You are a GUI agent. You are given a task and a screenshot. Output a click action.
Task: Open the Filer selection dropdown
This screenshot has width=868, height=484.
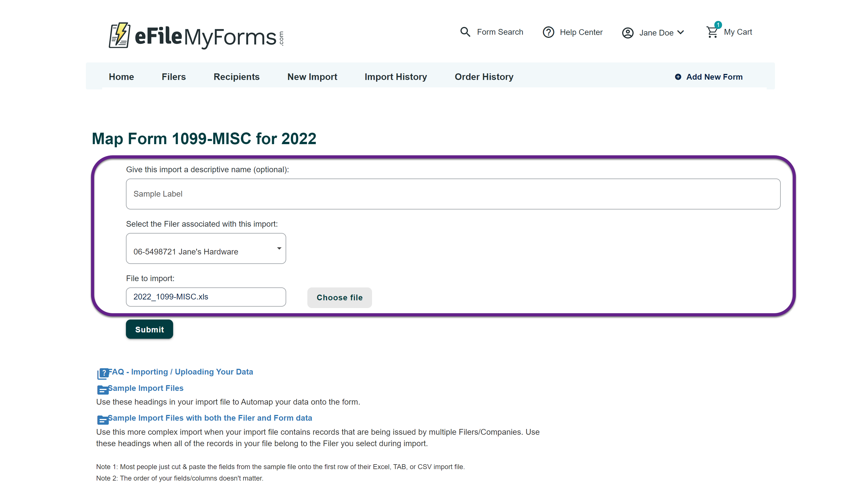(x=206, y=248)
